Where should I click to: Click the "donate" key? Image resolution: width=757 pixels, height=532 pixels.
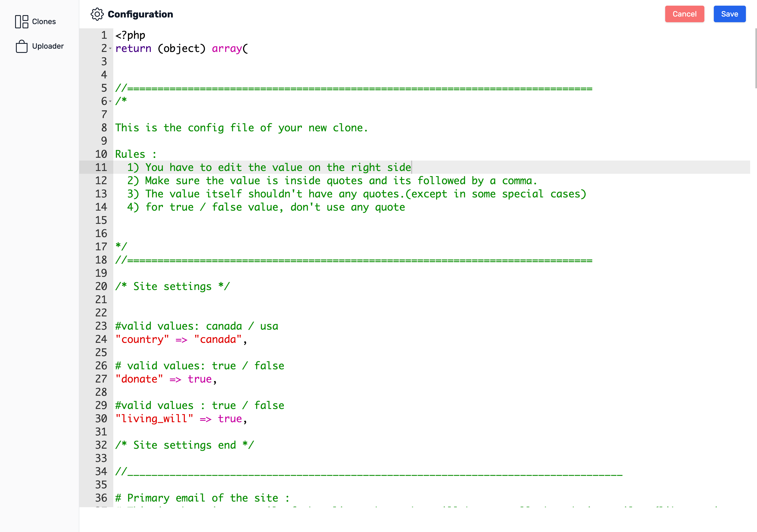(139, 379)
